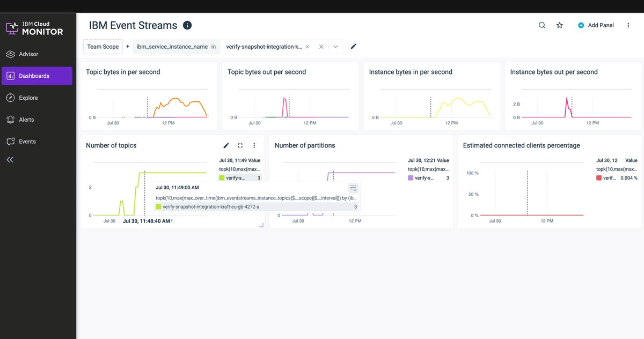
Task: Click the Jul 30, 11:49:00 AM tooltip timestamp
Action: click(x=178, y=188)
